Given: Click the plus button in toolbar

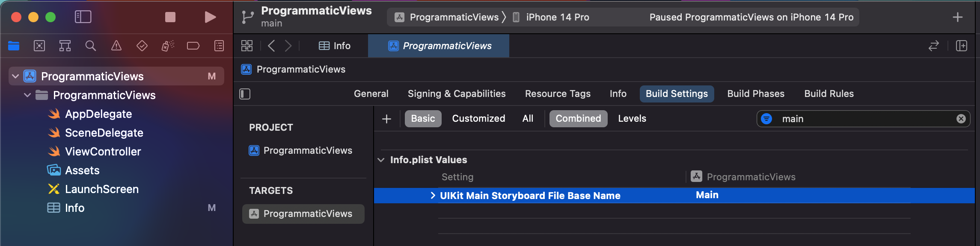Looking at the screenshot, I should point(958,17).
